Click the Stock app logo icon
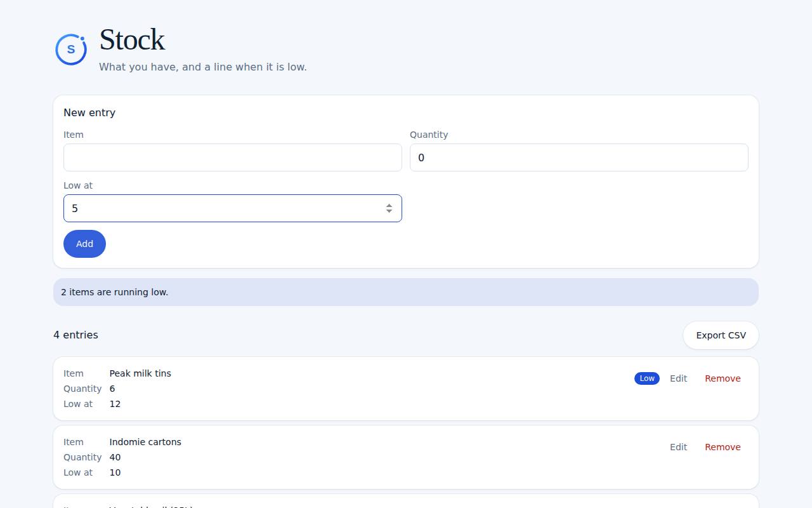This screenshot has width=812, height=508. [71, 50]
